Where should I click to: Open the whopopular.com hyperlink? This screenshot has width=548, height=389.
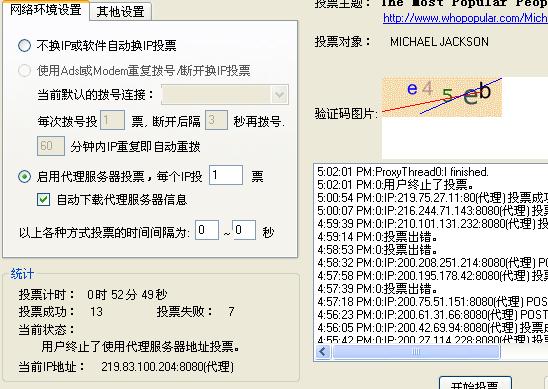point(465,18)
